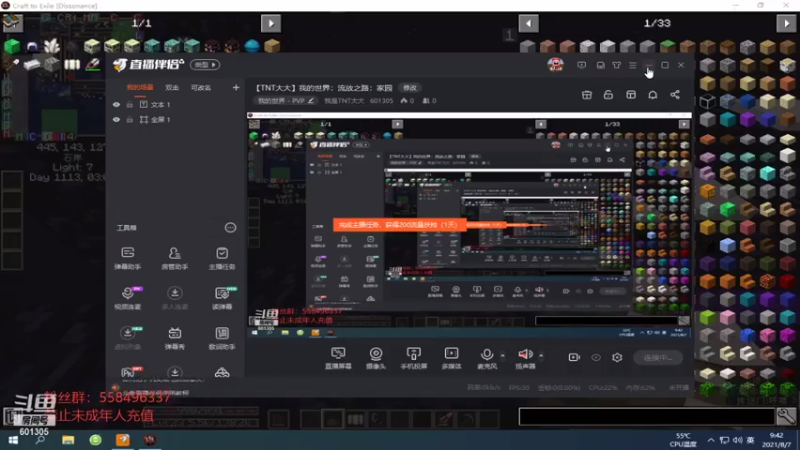800x450 pixels.
Task: Click the Windows taskbar search icon
Action: click(40, 440)
